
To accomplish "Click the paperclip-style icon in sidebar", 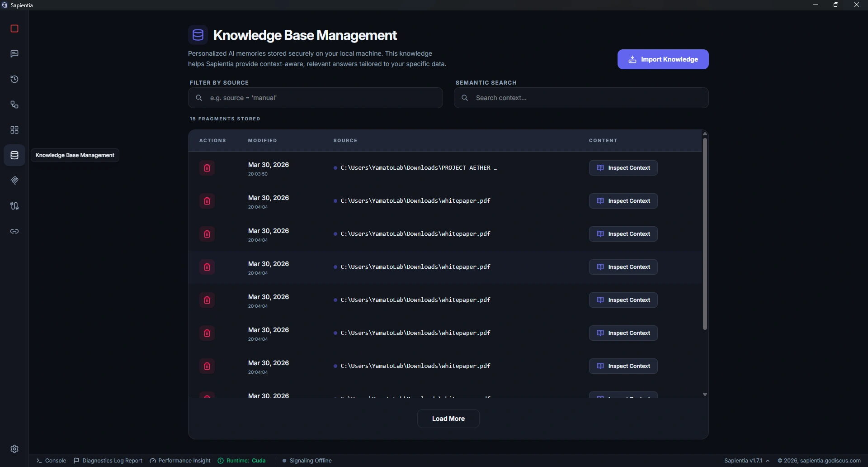I will (x=14, y=181).
